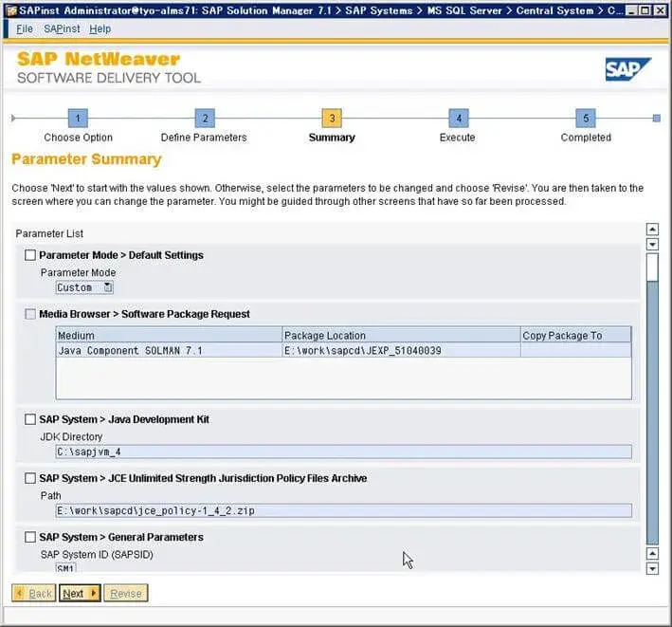Click the parameter list scrollbar thumb
Viewport: 672px width, 627px height.
[652, 267]
